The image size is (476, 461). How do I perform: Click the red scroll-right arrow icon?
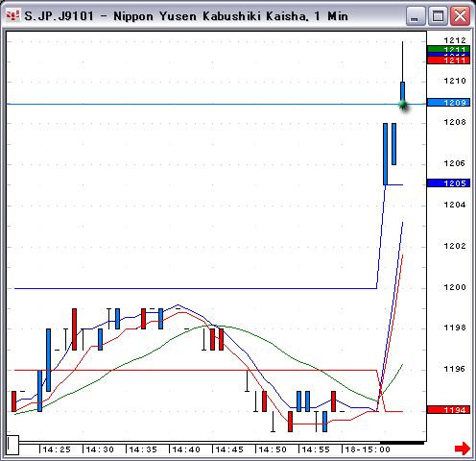click(463, 449)
